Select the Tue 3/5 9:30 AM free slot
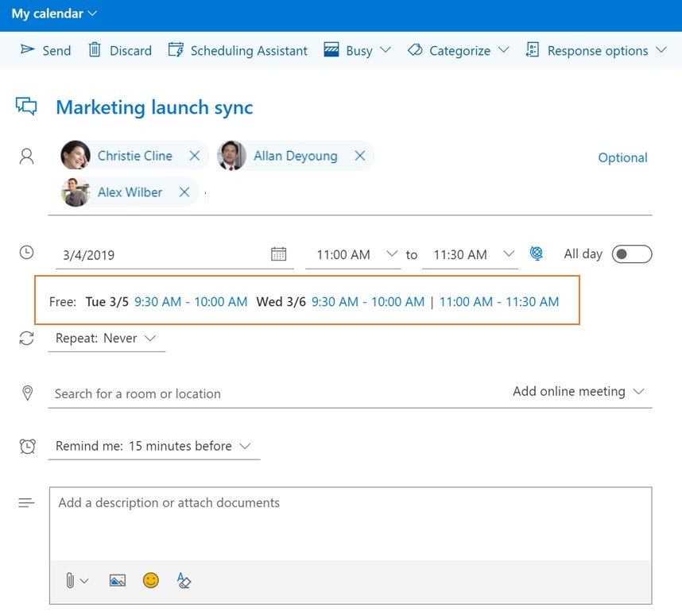This screenshot has height=616, width=682. point(191,301)
